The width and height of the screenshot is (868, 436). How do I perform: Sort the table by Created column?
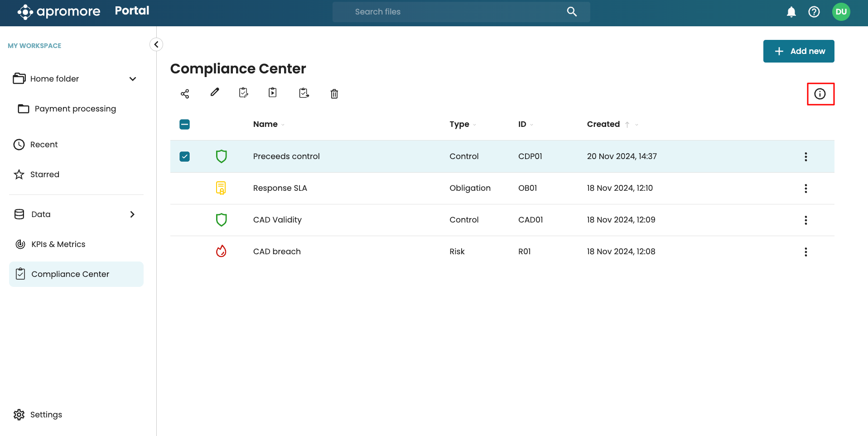click(x=603, y=124)
